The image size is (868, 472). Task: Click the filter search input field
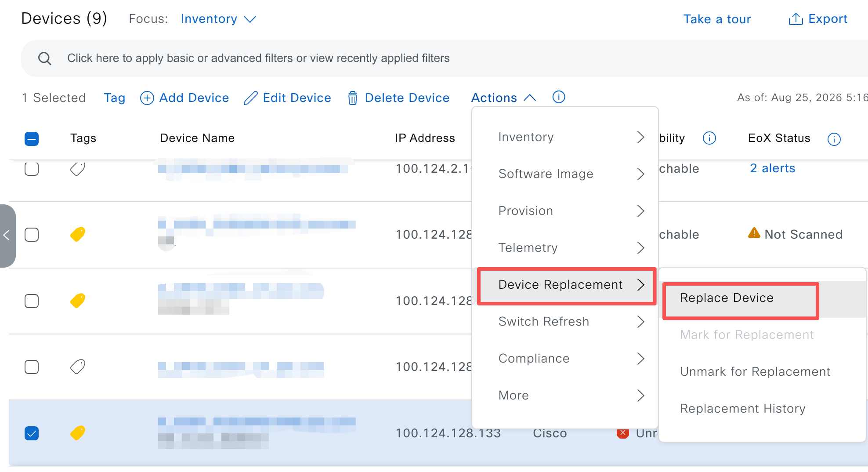pos(444,58)
